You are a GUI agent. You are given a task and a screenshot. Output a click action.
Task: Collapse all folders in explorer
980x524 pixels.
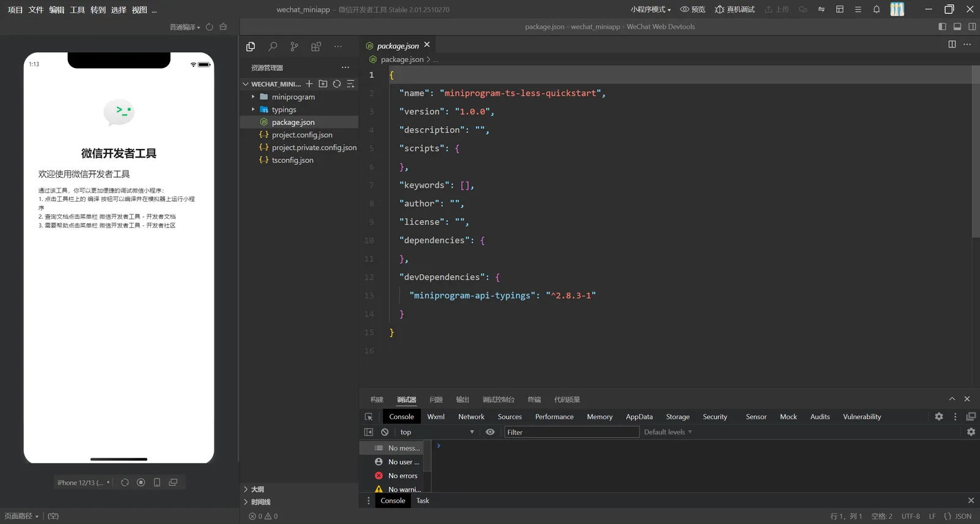[350, 84]
